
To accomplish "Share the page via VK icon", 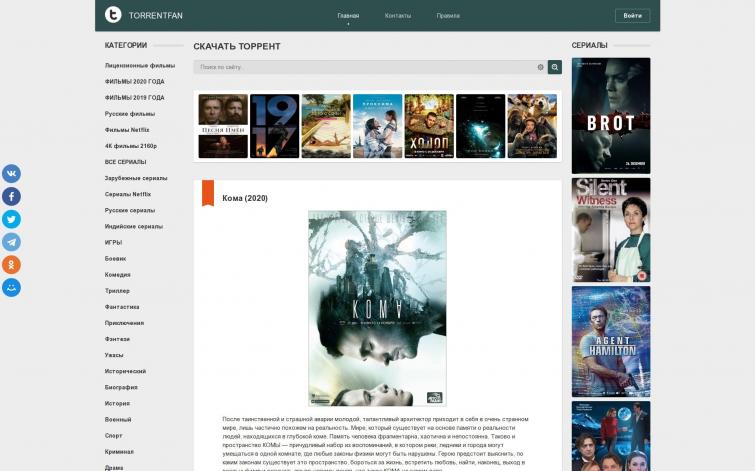I will [11, 173].
